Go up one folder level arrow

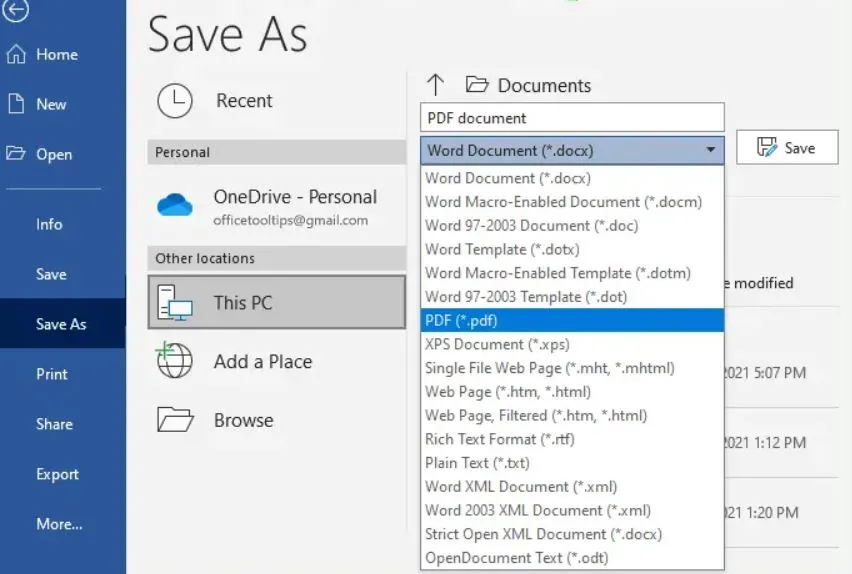click(x=435, y=85)
